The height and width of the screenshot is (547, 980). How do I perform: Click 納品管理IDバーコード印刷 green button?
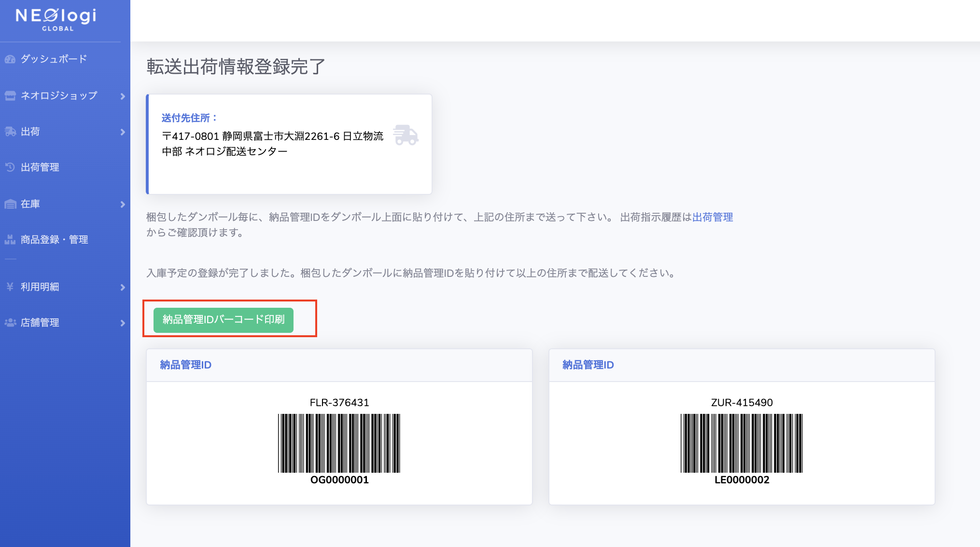point(224,320)
